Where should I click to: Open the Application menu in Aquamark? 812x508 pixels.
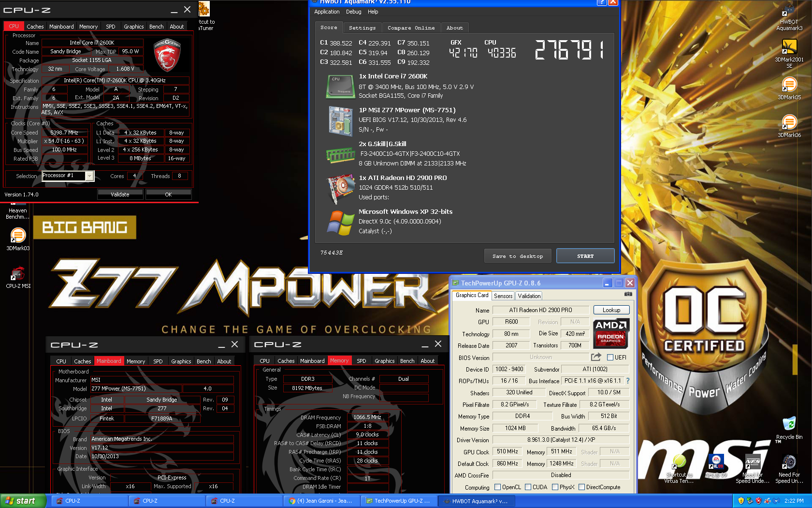pyautogui.click(x=327, y=12)
